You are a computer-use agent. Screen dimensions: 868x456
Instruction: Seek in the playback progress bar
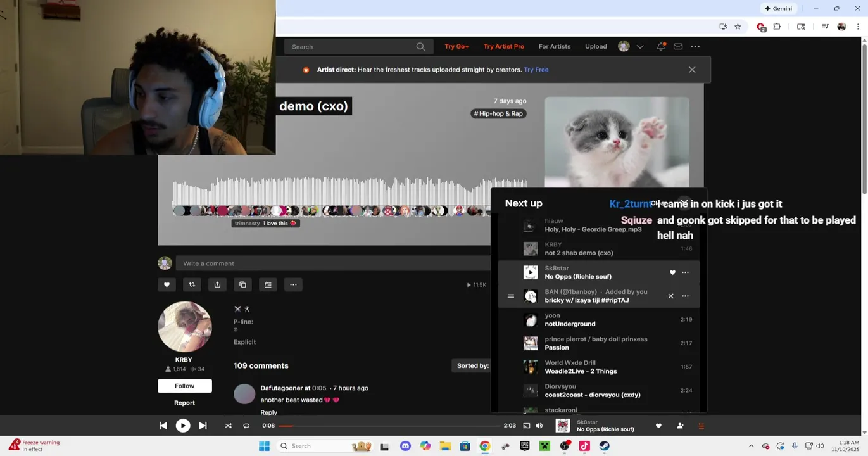pos(389,426)
